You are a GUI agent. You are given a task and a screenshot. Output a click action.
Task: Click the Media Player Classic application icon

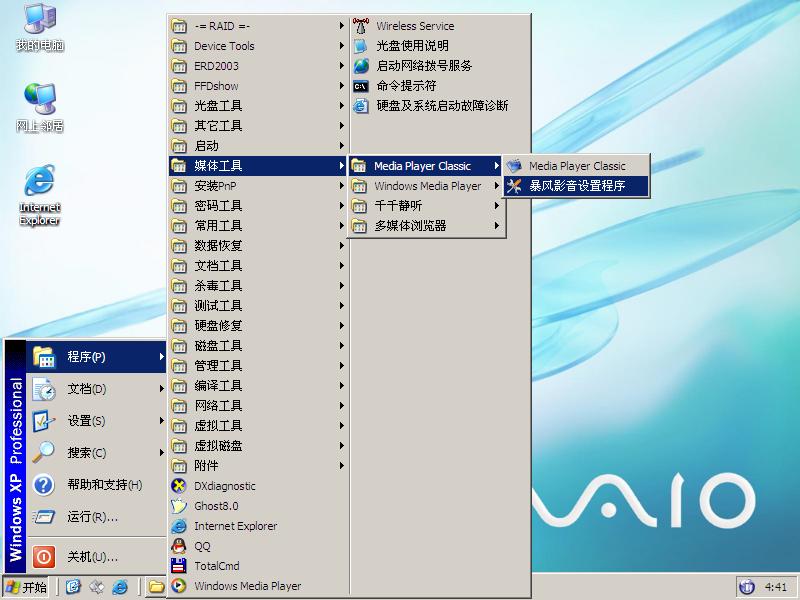pyautogui.click(x=514, y=166)
